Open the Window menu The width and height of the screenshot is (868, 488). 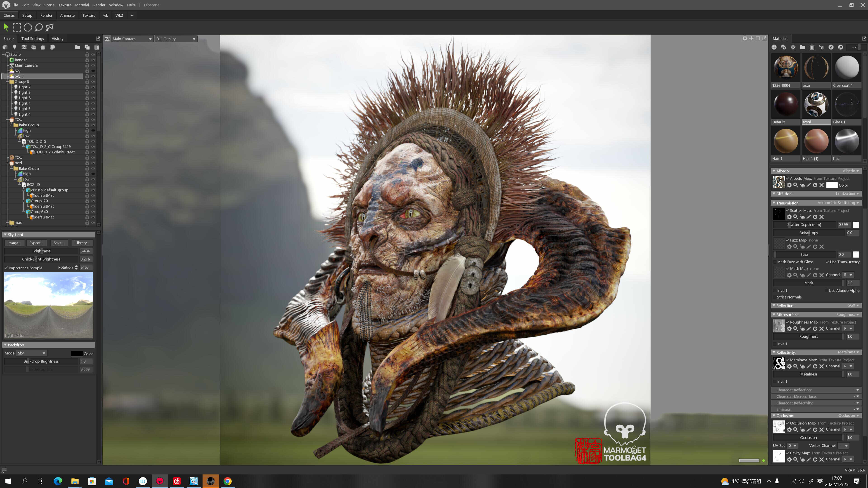click(116, 5)
